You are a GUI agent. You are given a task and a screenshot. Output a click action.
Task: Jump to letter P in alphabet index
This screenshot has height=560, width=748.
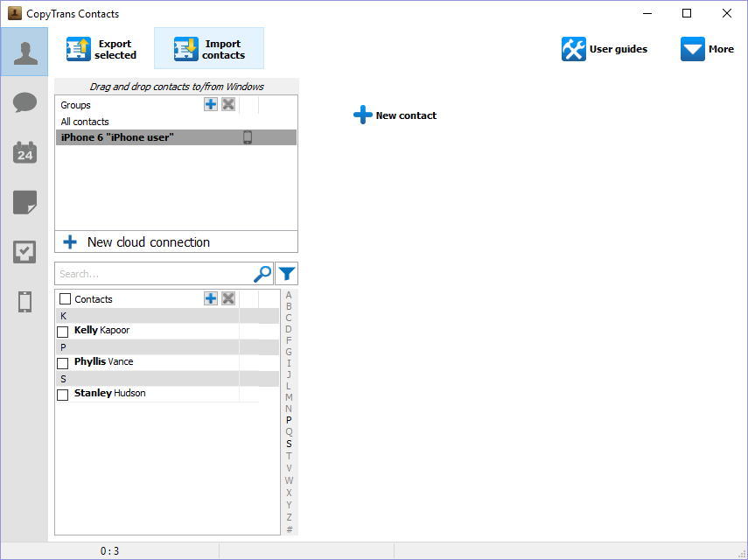[x=289, y=420]
